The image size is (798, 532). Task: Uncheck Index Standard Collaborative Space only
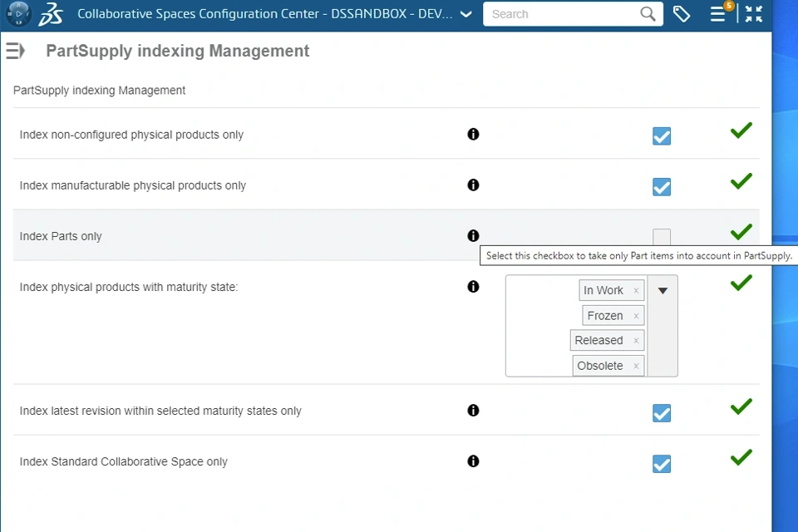(662, 464)
